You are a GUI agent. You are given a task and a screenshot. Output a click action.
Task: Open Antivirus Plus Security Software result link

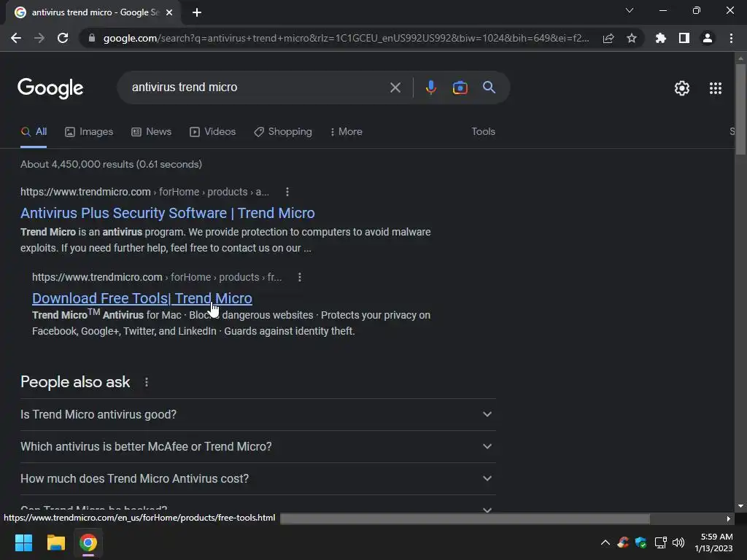pyautogui.click(x=168, y=213)
